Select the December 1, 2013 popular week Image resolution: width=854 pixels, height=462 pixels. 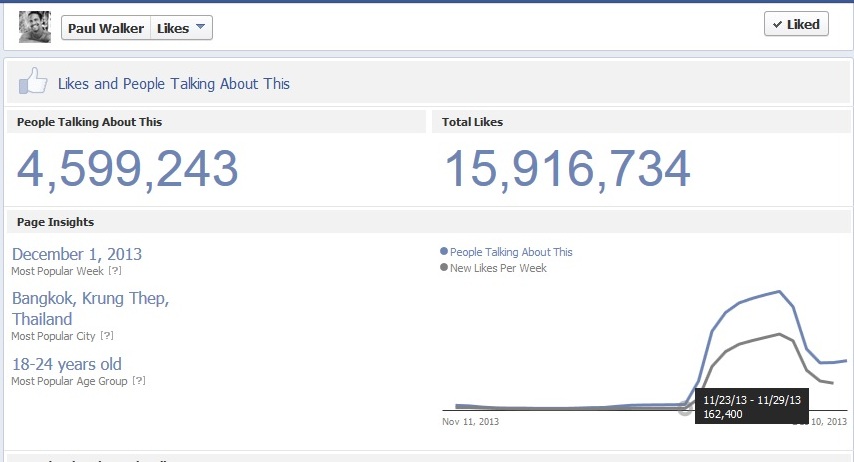77,254
